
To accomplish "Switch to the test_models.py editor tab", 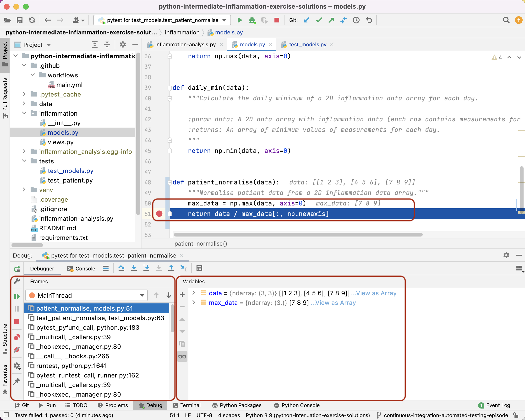I will (307, 44).
